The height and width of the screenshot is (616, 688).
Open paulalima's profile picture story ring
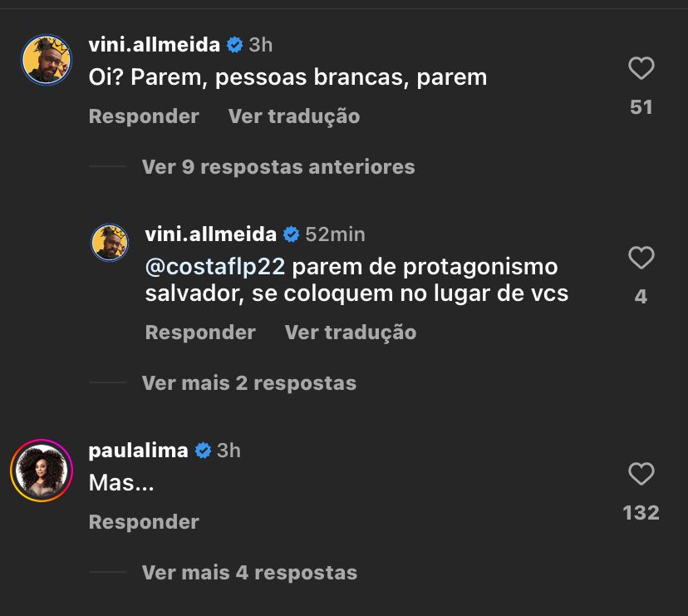(42, 470)
